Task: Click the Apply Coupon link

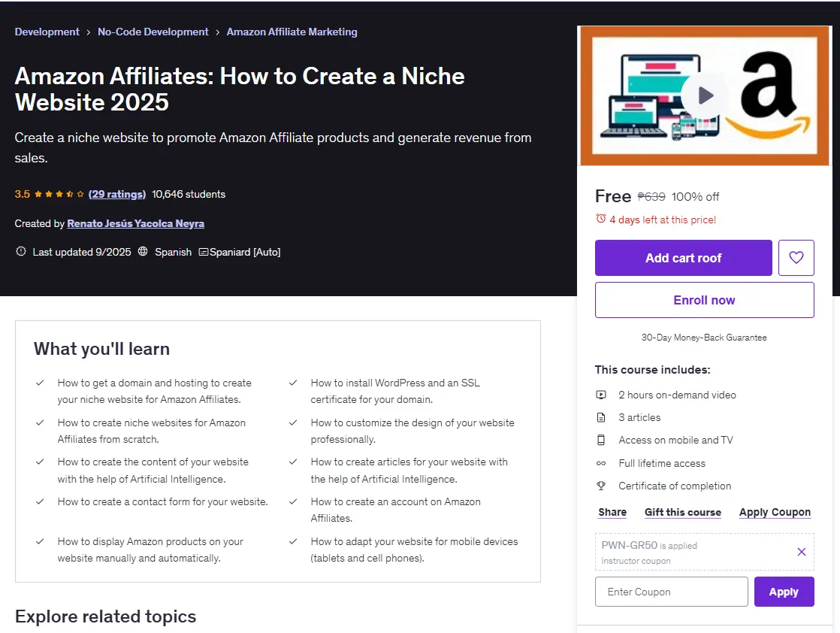Action: click(775, 512)
